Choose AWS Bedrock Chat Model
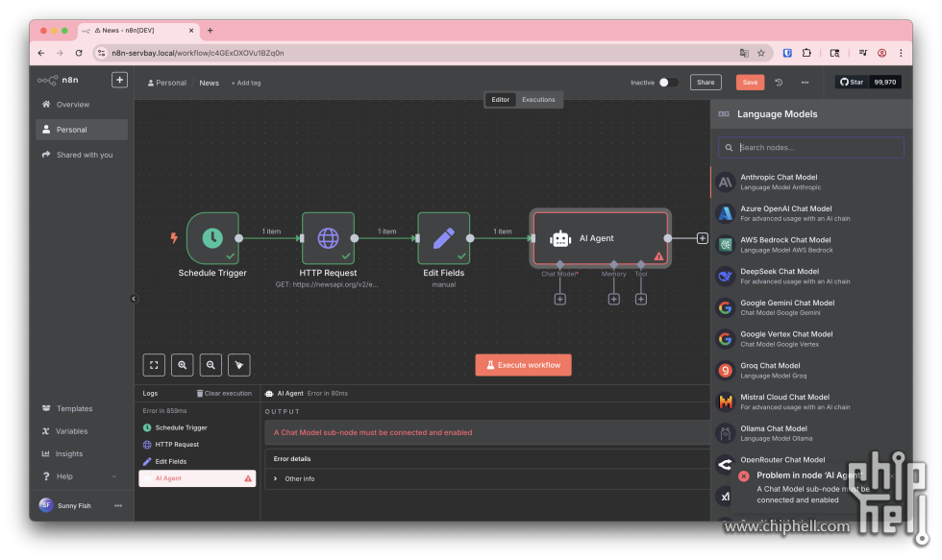 (811, 244)
